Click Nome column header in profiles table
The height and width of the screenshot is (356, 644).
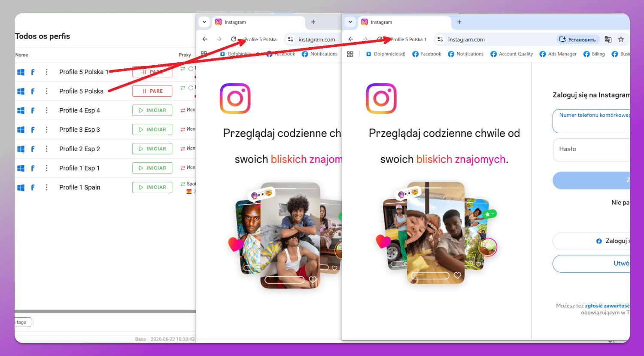click(22, 55)
